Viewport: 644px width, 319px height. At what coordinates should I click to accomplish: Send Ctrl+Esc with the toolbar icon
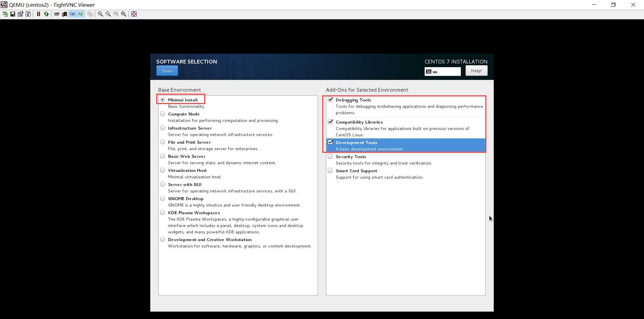pyautogui.click(x=64, y=14)
